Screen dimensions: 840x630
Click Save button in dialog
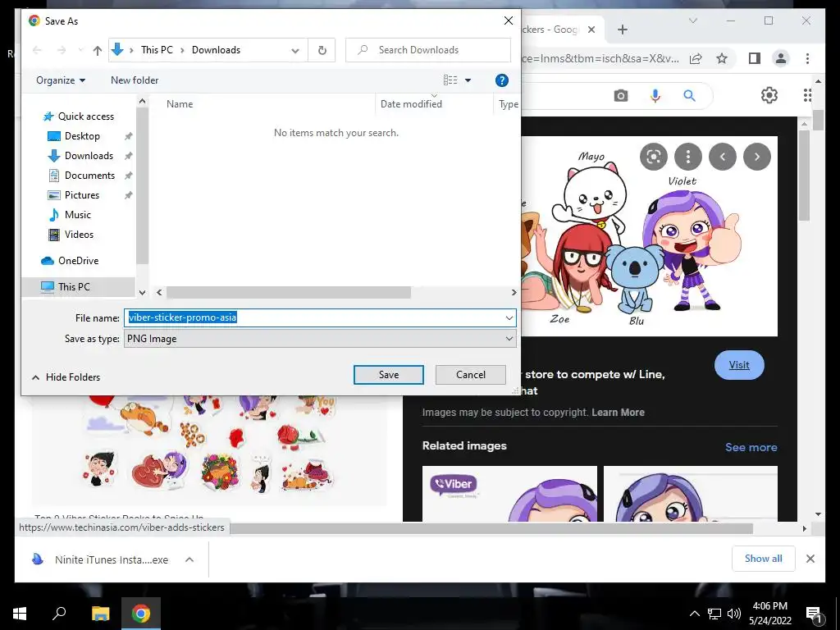(x=388, y=375)
